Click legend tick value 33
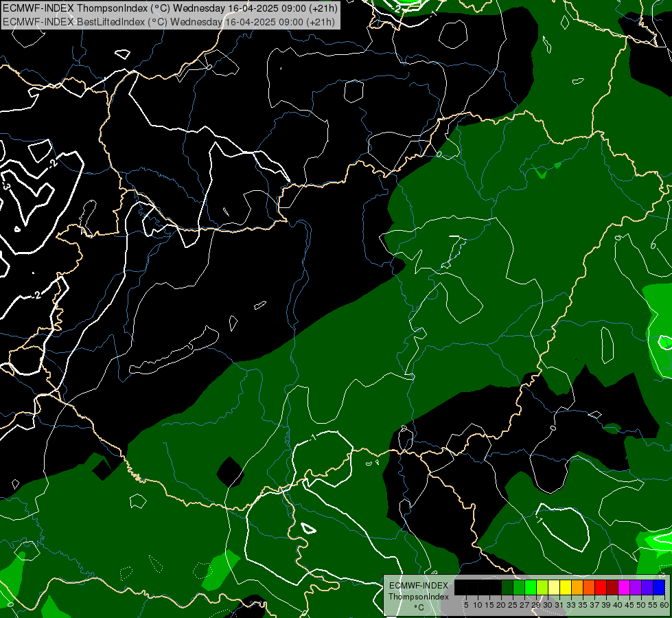672x618 pixels. (x=571, y=605)
